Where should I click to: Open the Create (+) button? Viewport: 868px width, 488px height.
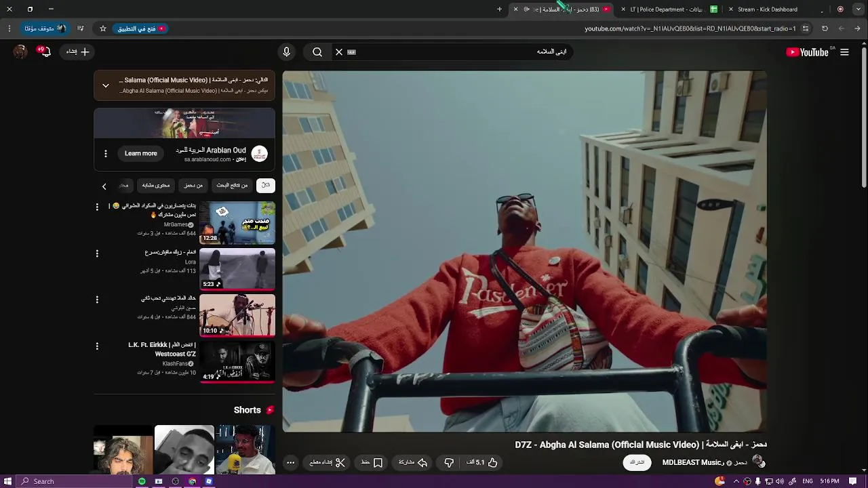point(78,52)
